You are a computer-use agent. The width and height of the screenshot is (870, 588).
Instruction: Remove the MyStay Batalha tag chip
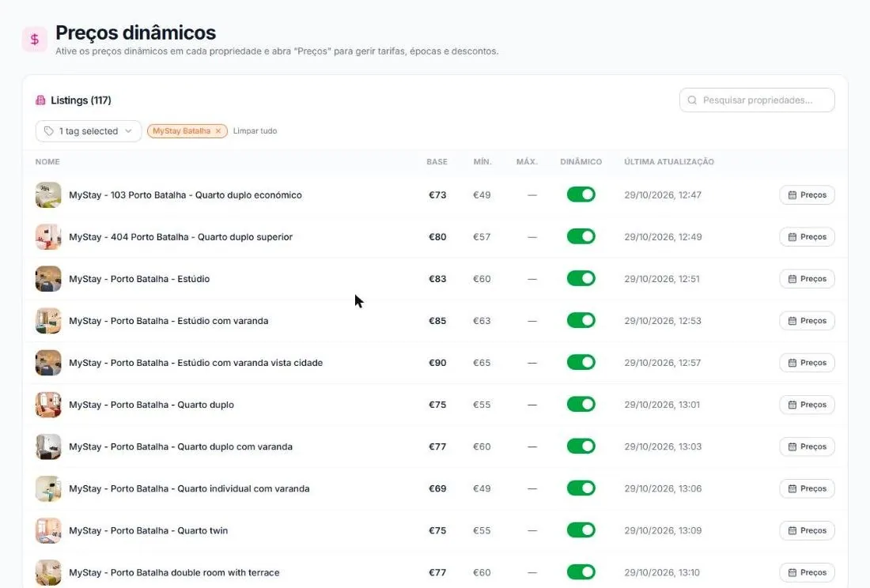[x=218, y=130]
